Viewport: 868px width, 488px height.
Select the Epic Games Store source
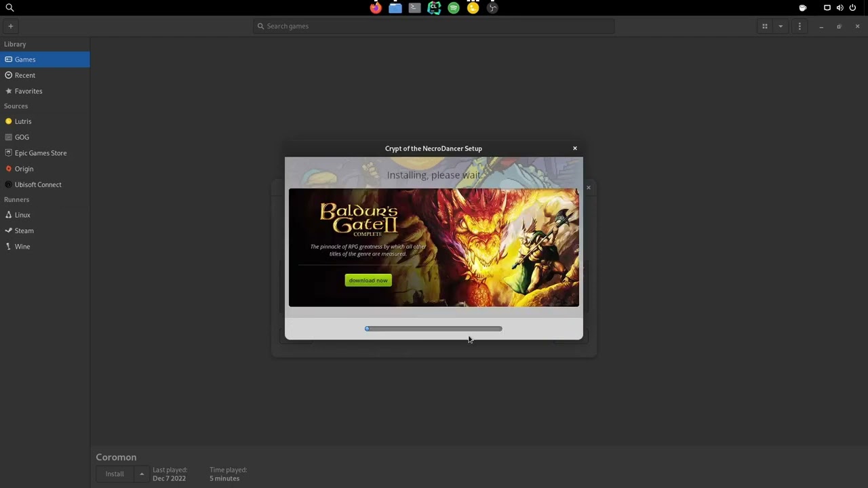(x=45, y=153)
